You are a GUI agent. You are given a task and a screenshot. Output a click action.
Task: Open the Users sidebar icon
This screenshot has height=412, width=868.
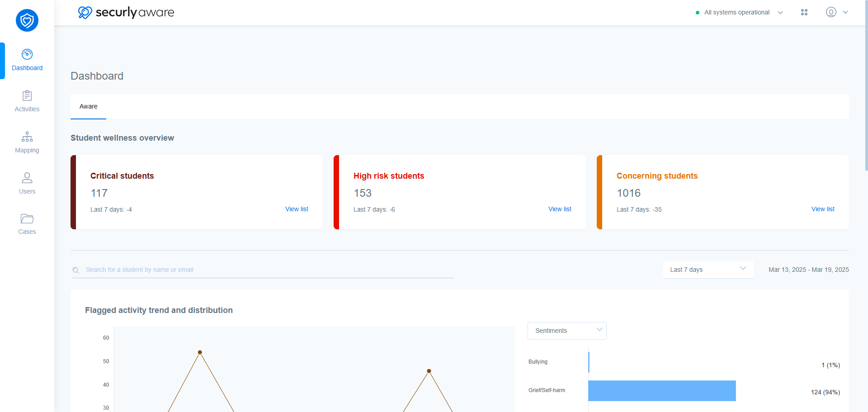[27, 177]
